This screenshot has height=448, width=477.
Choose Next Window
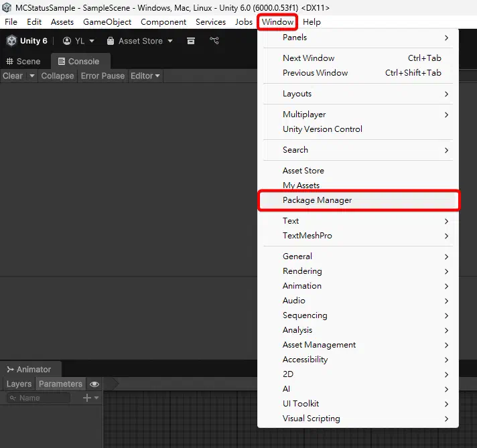(358, 58)
